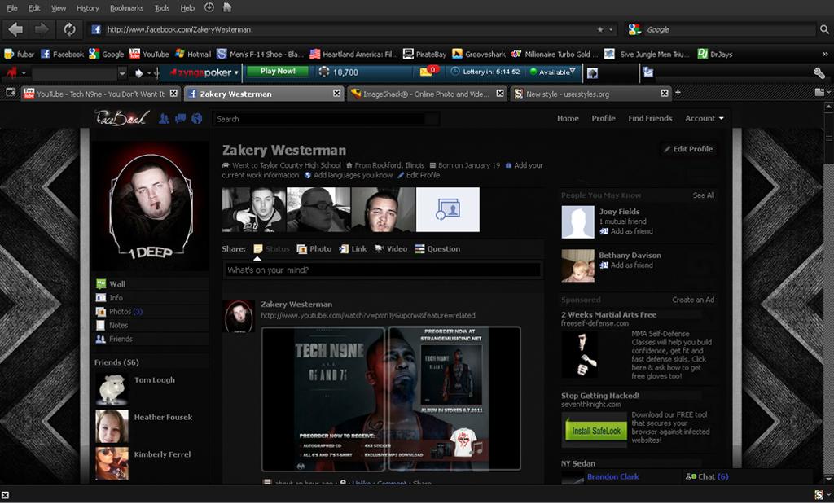Open Heather Fousek friend thumbnail
This screenshot has width=834, height=504.
click(x=112, y=427)
